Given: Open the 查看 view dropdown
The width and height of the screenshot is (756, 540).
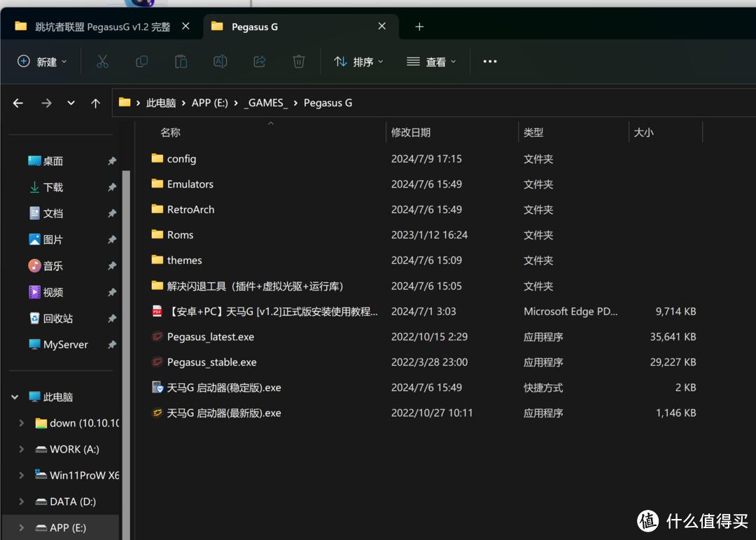Looking at the screenshot, I should (431, 62).
